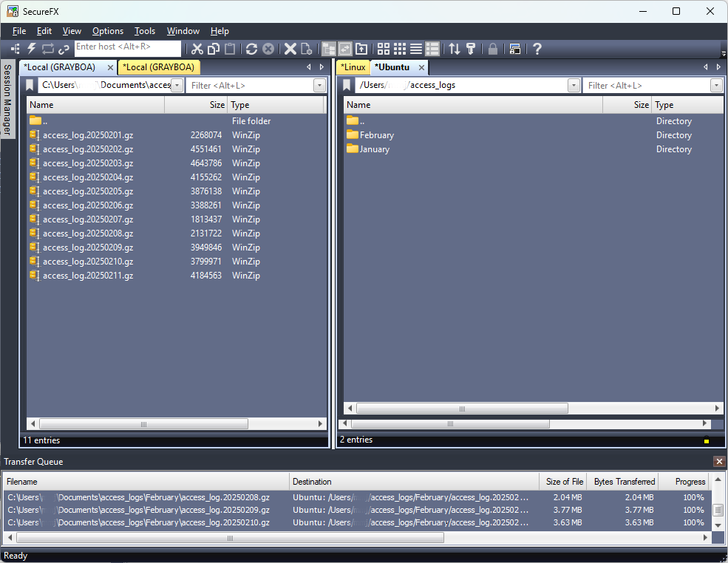The image size is (728, 563).
Task: Click the Filter funnel icon on the toolbar
Action: 471,49
